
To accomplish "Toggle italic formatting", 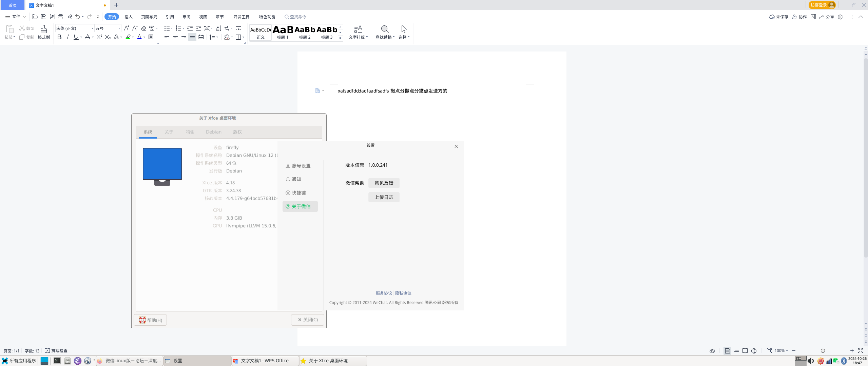I will (x=68, y=37).
